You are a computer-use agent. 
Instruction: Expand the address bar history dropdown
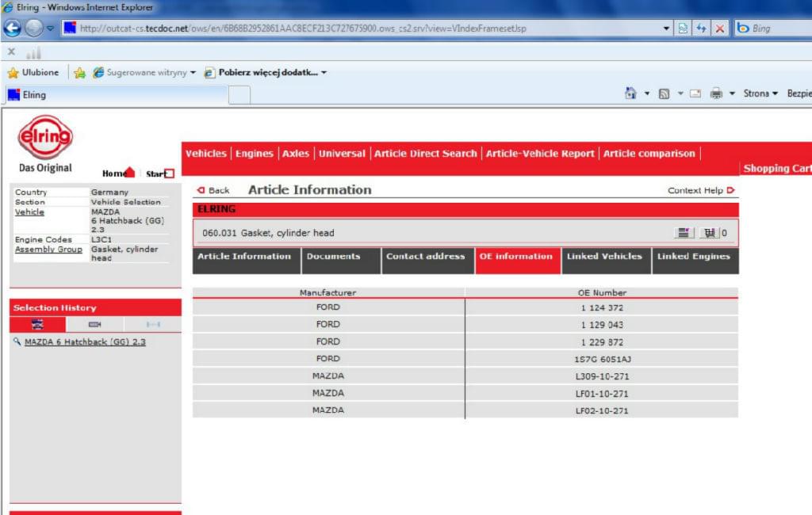(x=666, y=29)
